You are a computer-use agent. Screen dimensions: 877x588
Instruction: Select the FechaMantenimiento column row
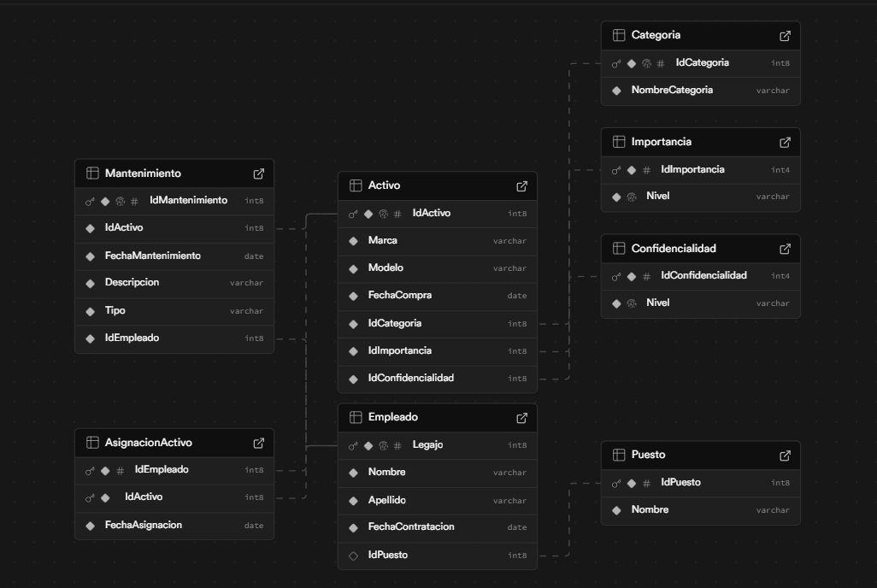coord(153,256)
